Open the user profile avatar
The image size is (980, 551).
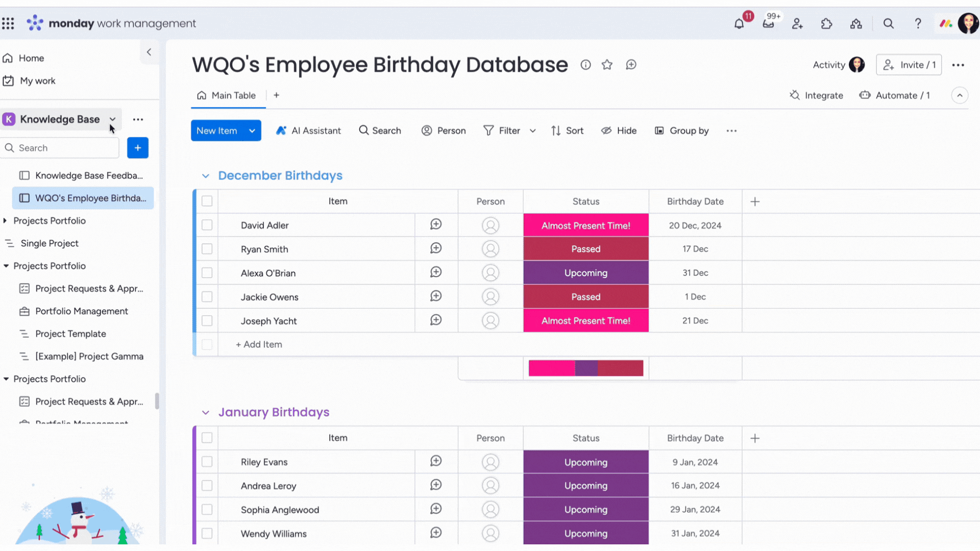(x=968, y=23)
